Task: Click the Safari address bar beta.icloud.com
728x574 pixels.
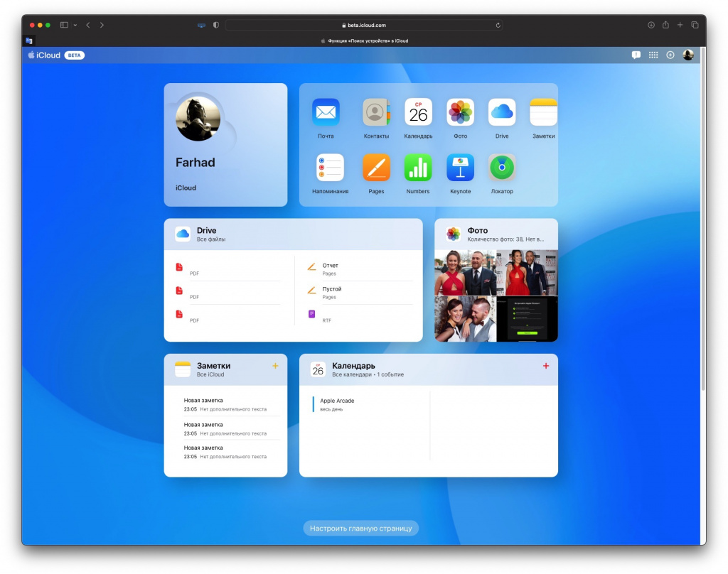Action: click(363, 25)
